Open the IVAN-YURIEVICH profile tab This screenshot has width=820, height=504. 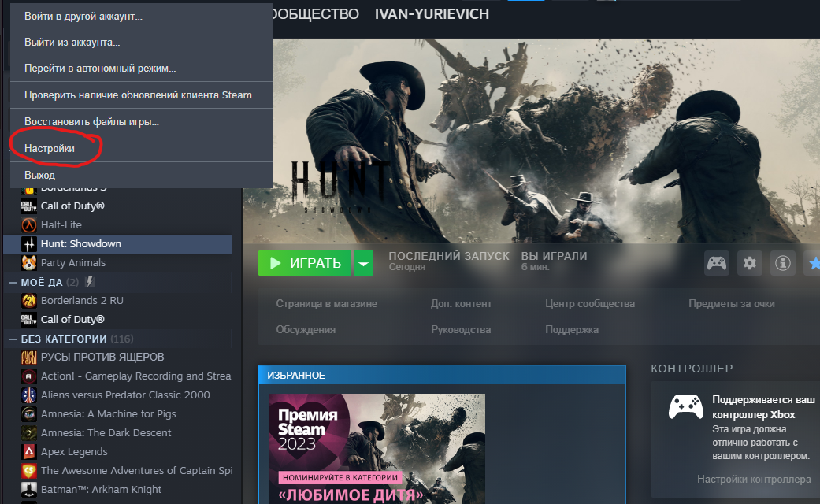point(432,14)
